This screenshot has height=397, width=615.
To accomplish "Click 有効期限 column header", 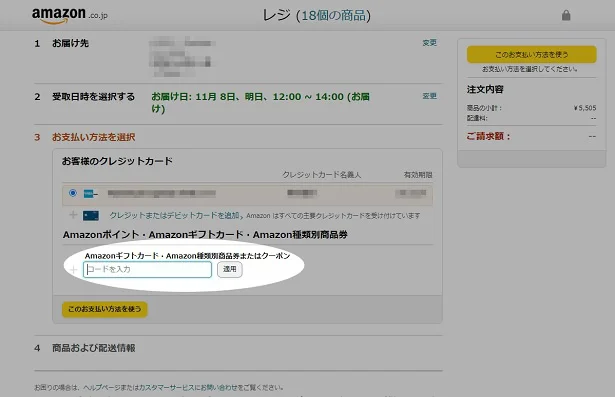I will [418, 175].
